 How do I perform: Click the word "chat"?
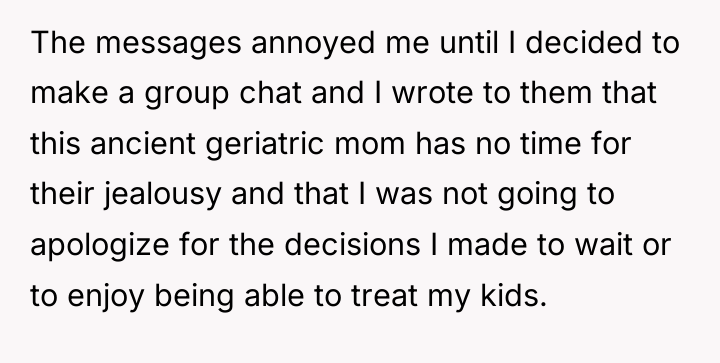(x=270, y=93)
